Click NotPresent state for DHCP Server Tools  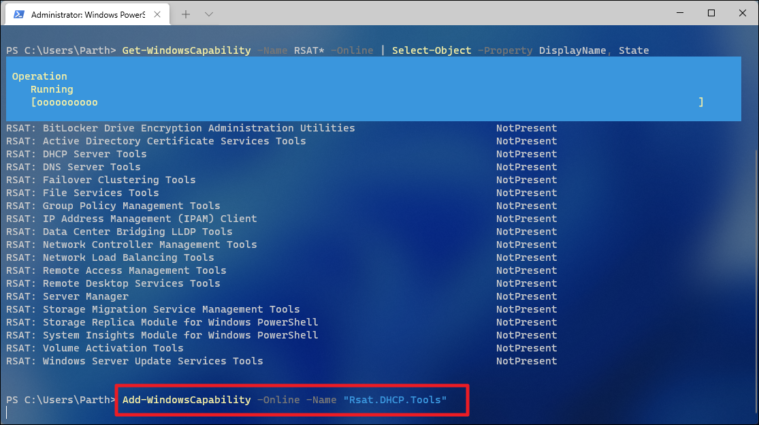click(527, 154)
